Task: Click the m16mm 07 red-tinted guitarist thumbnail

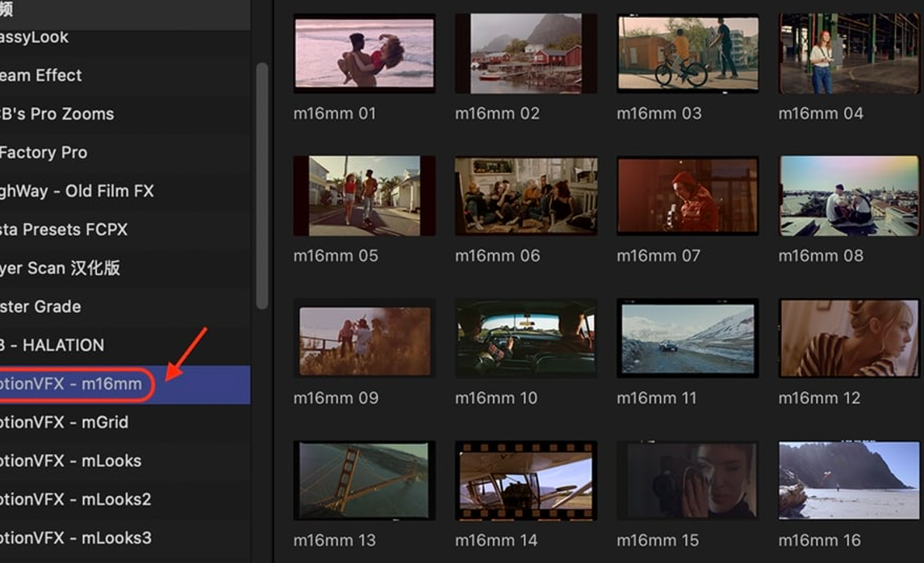Action: point(688,195)
